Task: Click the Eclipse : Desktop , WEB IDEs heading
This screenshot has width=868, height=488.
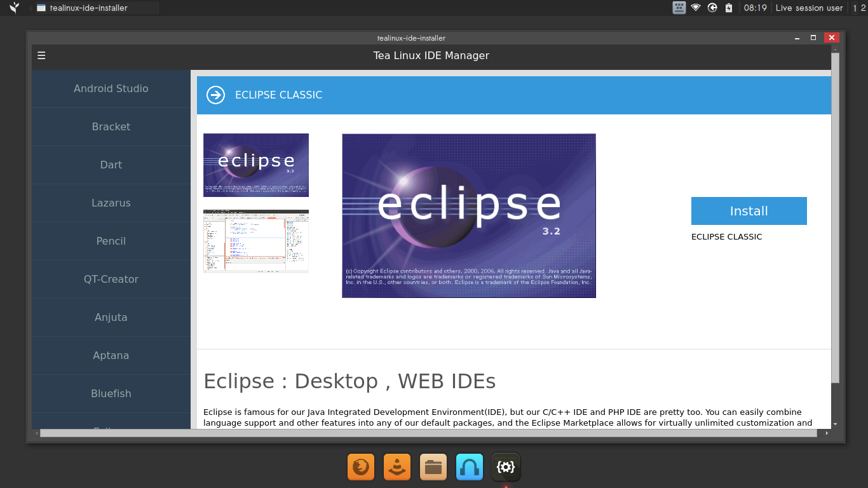Action: click(349, 381)
